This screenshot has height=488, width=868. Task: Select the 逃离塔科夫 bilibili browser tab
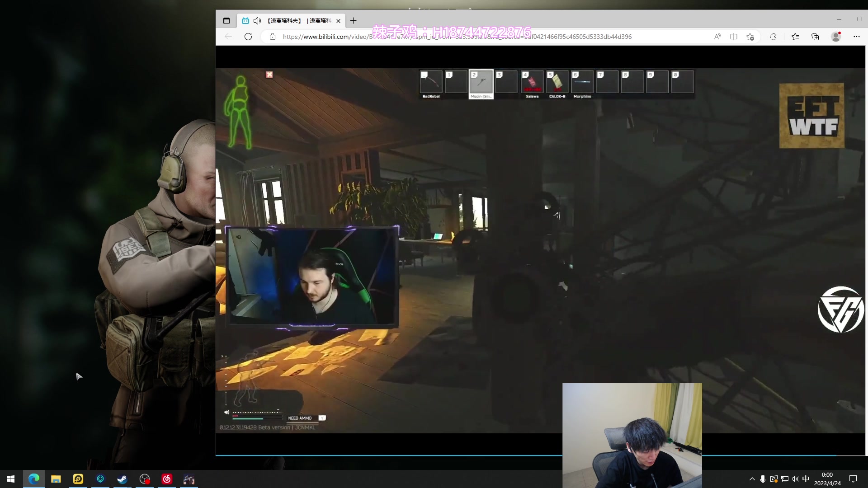(x=291, y=21)
